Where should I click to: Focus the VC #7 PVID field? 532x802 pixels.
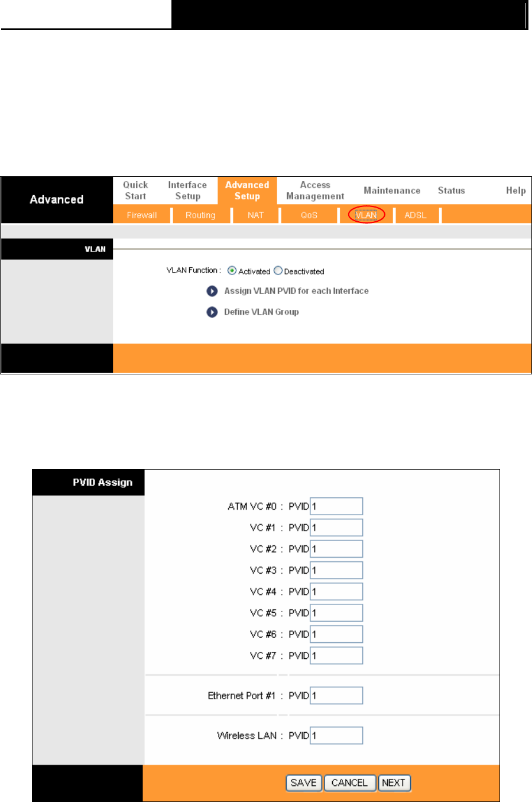point(336,655)
